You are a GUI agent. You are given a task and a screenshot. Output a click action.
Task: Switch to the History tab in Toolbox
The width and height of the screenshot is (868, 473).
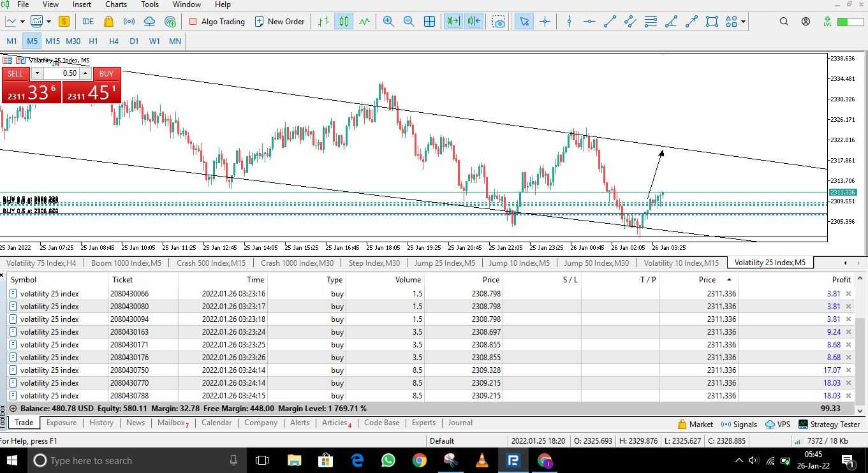101,423
